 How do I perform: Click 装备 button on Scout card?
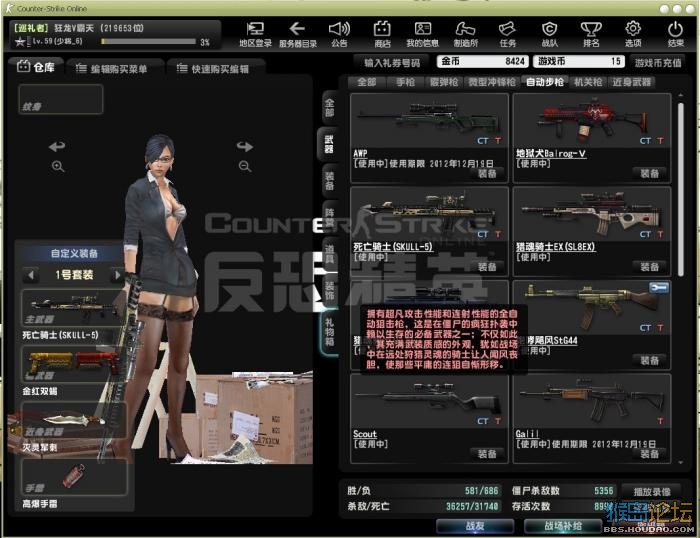[x=487, y=454]
